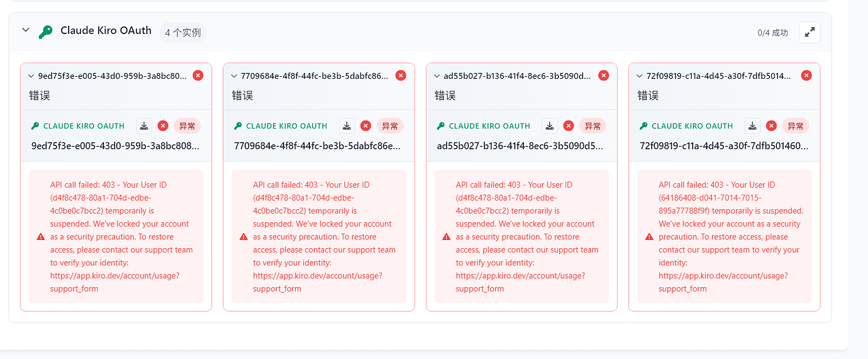Click the 异常 badge in 9ed75f3e card
Image resolution: width=868 pixels, height=359 pixels.
187,126
